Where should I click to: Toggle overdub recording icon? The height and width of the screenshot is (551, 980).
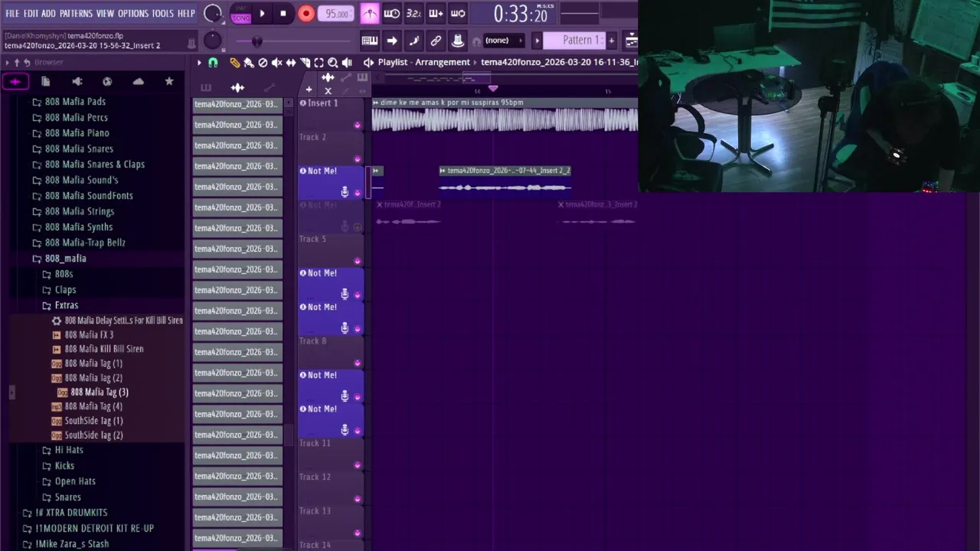[x=436, y=13]
